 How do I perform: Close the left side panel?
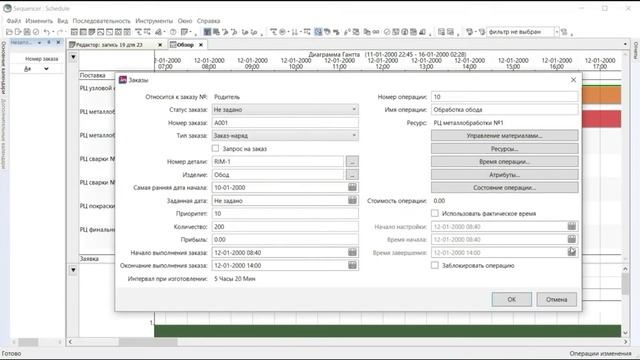pyautogui.click(x=58, y=42)
